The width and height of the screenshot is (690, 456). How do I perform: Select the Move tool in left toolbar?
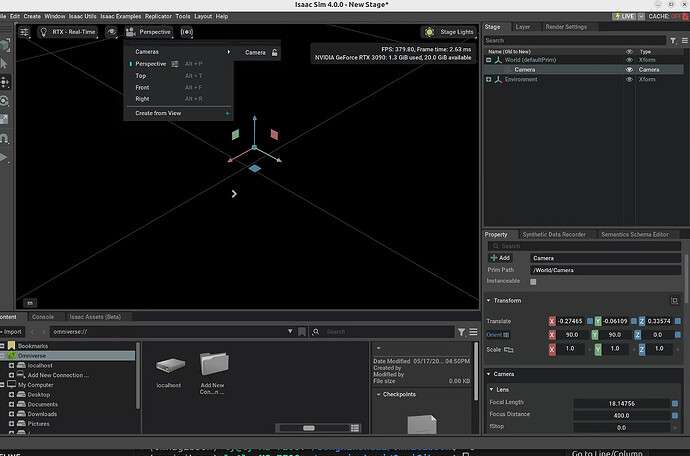[4, 82]
